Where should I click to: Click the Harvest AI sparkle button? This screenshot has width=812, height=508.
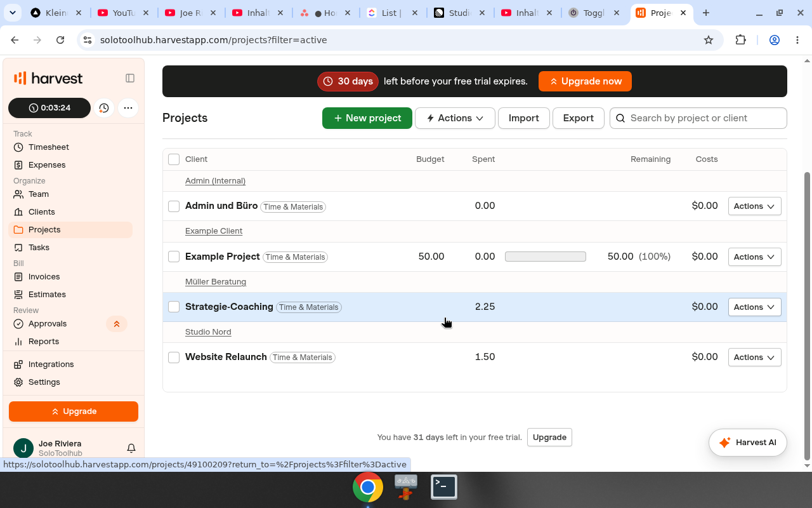[x=748, y=443]
